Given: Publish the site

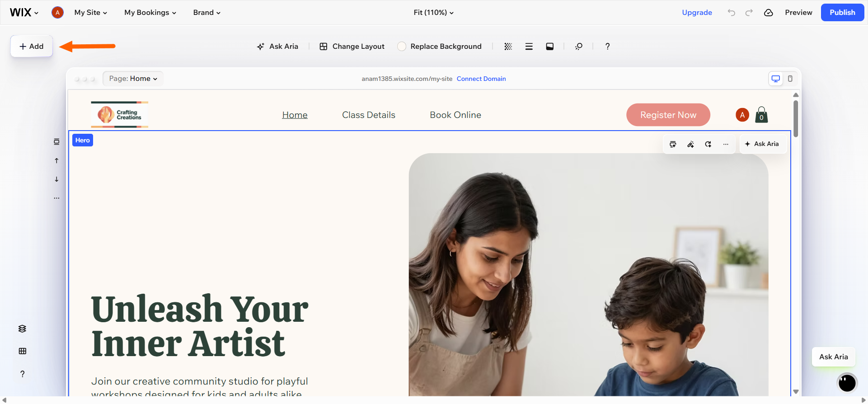Looking at the screenshot, I should coord(842,13).
